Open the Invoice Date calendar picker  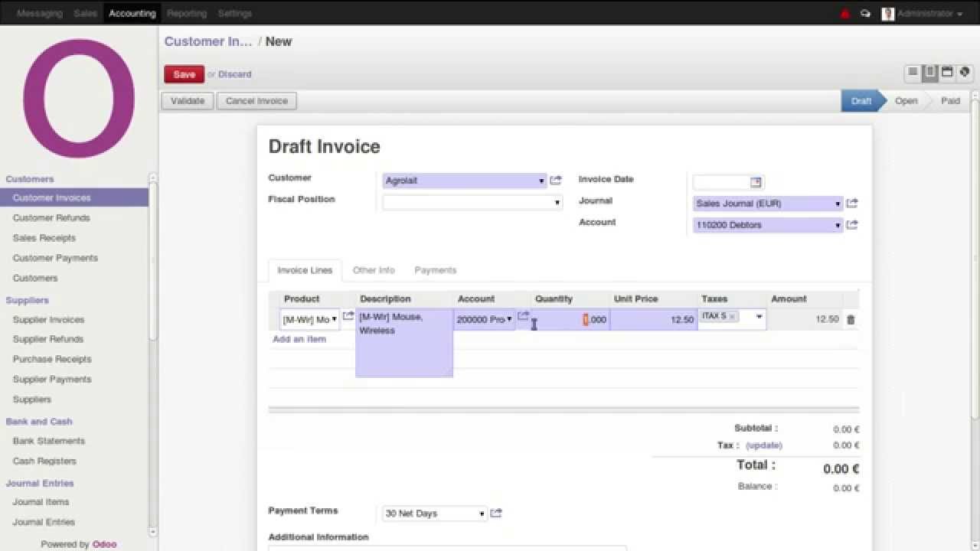(756, 182)
